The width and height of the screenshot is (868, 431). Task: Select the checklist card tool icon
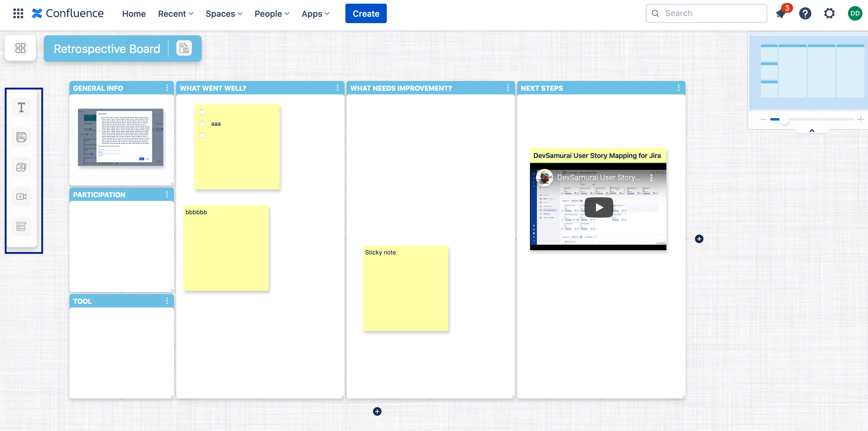21,226
